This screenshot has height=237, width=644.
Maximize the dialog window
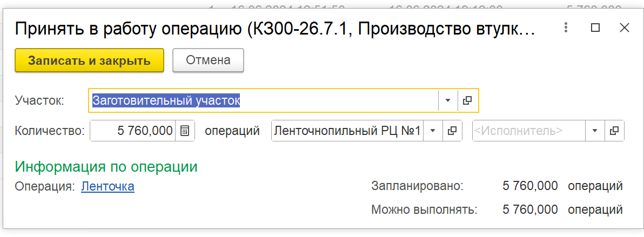coord(595,28)
